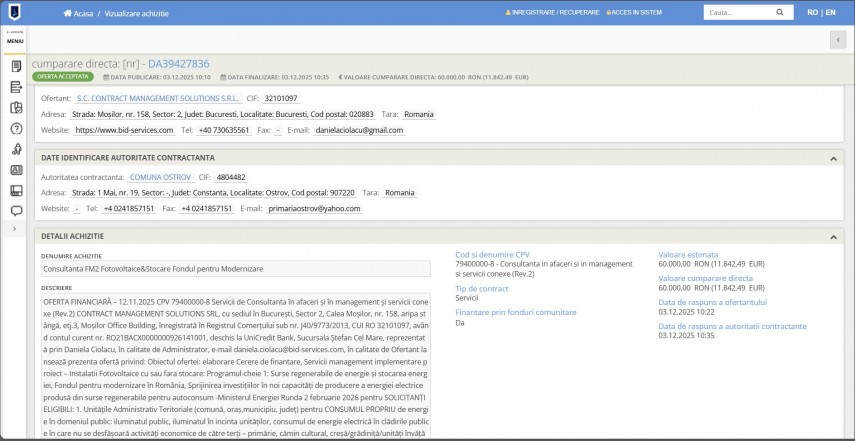Go to Acasa in the breadcrumb

coord(83,13)
